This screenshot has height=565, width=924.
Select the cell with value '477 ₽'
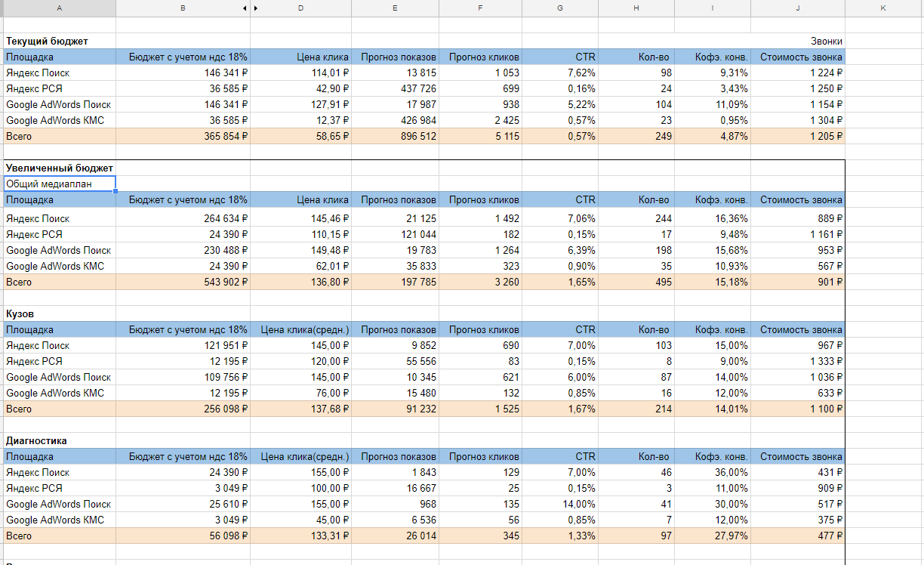(x=798, y=536)
